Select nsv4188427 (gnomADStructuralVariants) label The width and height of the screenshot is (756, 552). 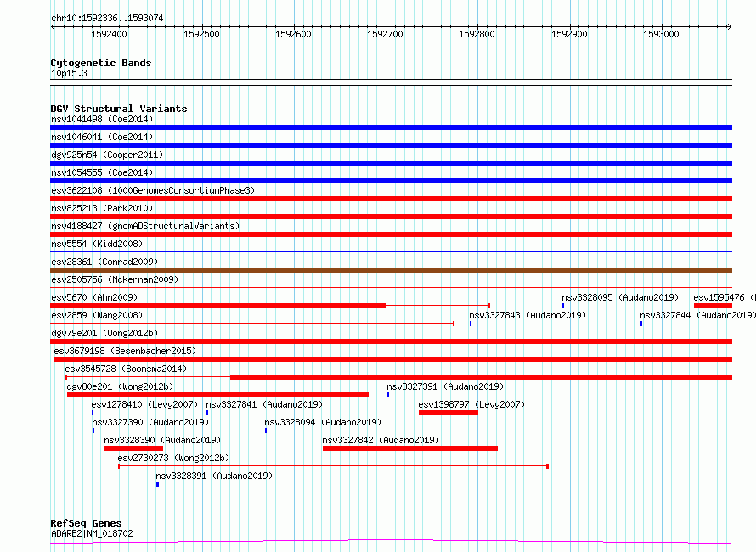pyautogui.click(x=145, y=226)
